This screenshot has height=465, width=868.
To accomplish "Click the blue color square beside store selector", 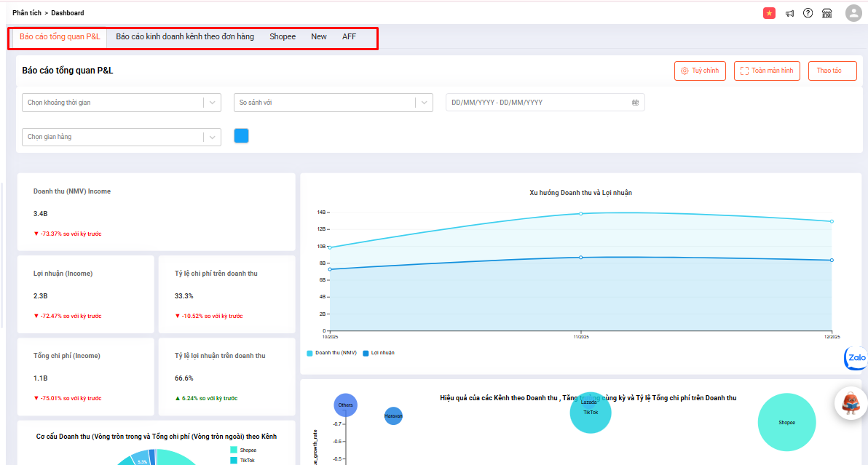I will click(241, 136).
